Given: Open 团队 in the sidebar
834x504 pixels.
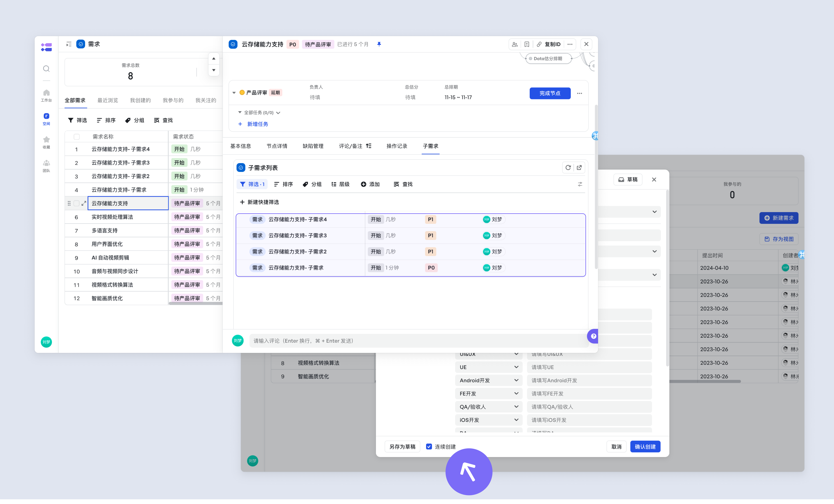Looking at the screenshot, I should pos(46,166).
